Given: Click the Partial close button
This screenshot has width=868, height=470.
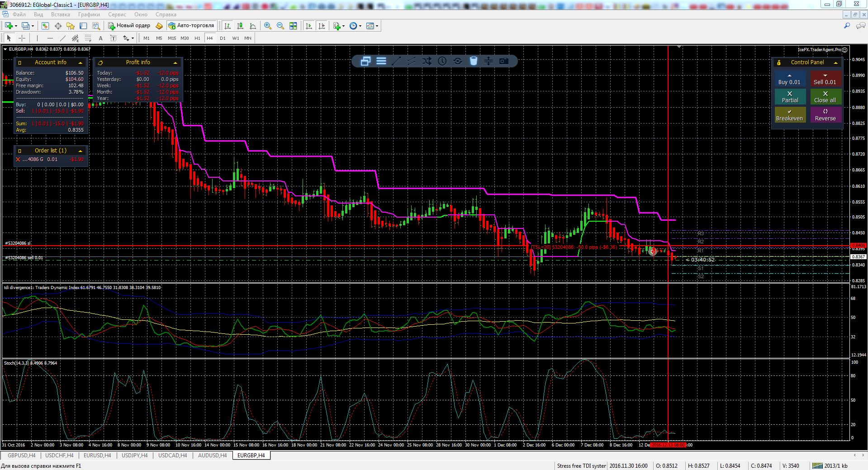Looking at the screenshot, I should (790, 97).
